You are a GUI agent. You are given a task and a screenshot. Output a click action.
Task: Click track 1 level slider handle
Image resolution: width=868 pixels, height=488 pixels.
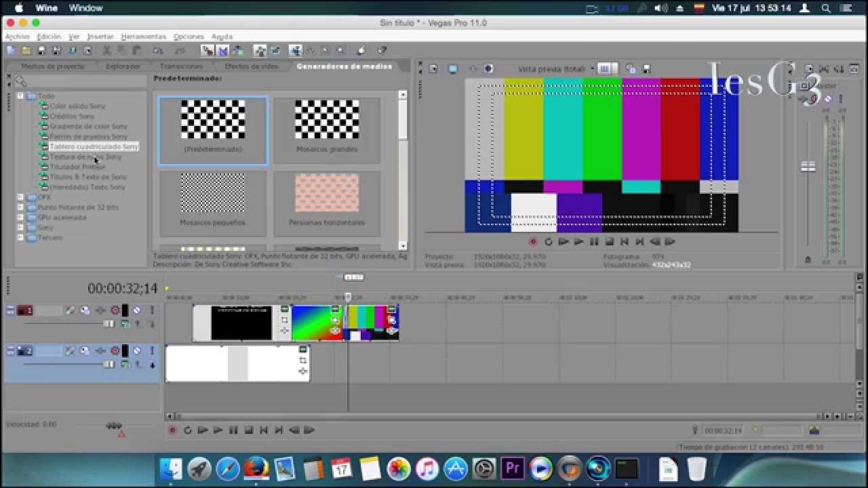[x=108, y=324]
